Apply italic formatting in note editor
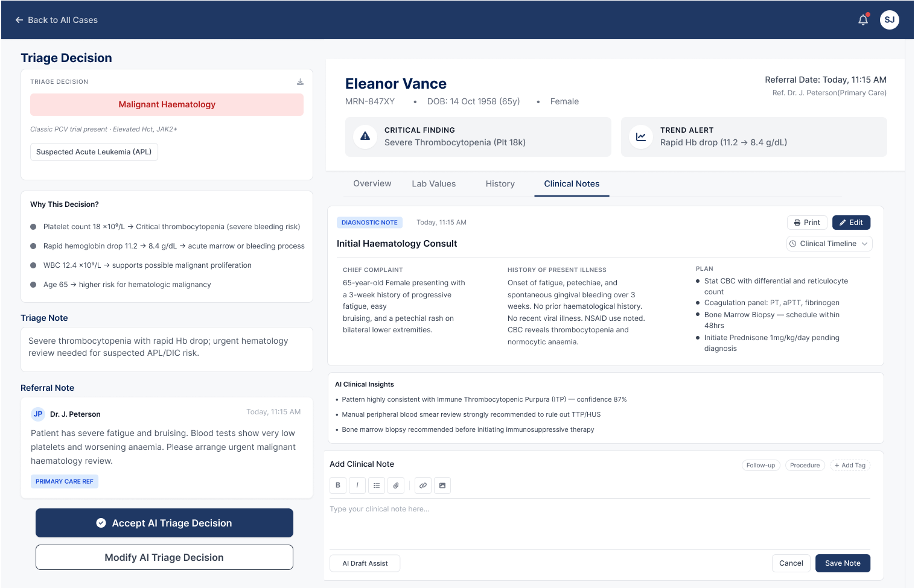915x588 pixels. (357, 485)
